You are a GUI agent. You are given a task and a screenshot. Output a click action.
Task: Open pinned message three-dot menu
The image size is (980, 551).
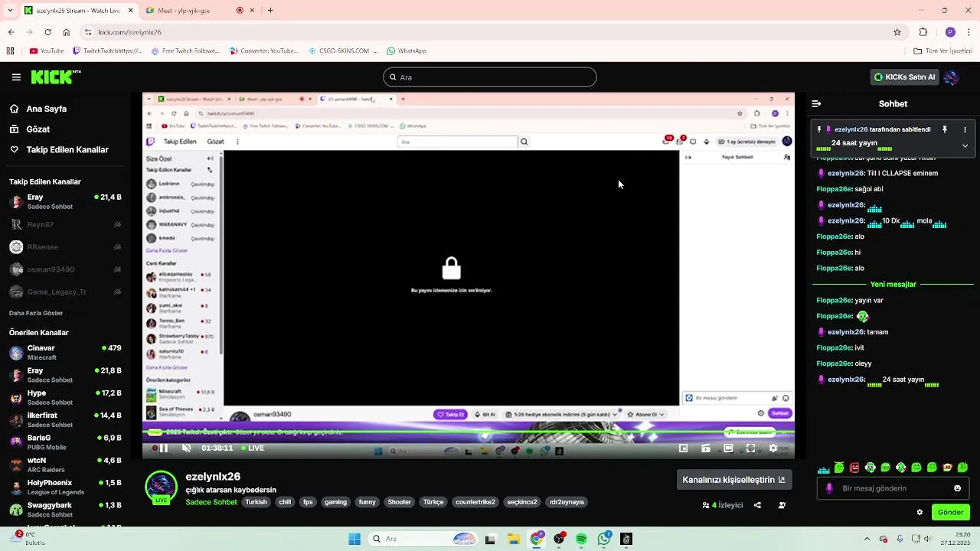pyautogui.click(x=965, y=129)
